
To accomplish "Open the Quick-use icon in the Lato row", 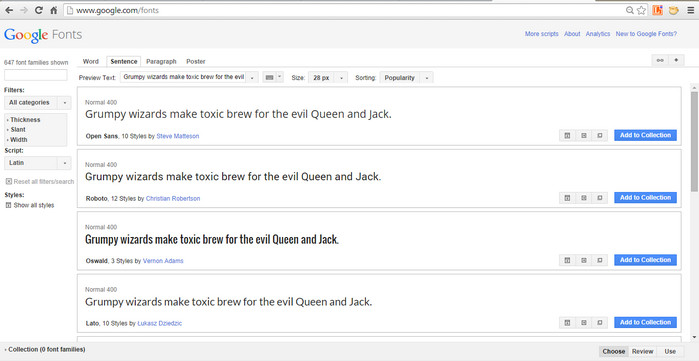I will [584, 323].
